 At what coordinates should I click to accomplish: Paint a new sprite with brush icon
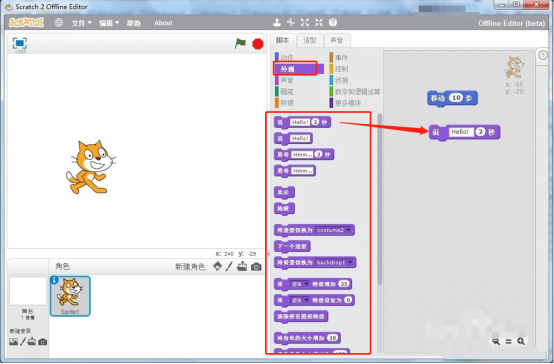[x=229, y=266]
